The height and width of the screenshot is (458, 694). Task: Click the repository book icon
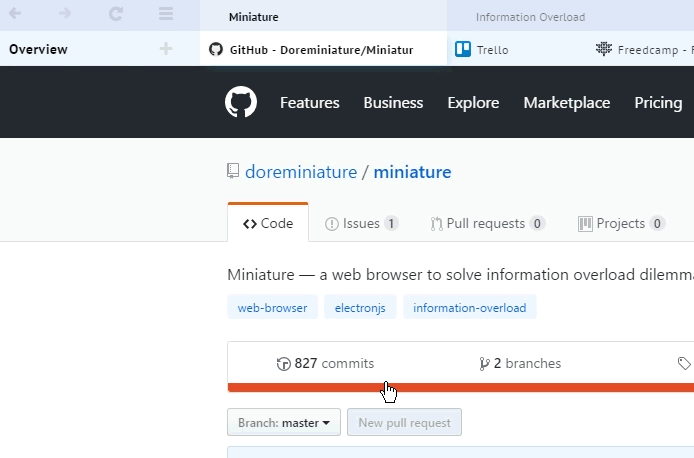pyautogui.click(x=233, y=172)
